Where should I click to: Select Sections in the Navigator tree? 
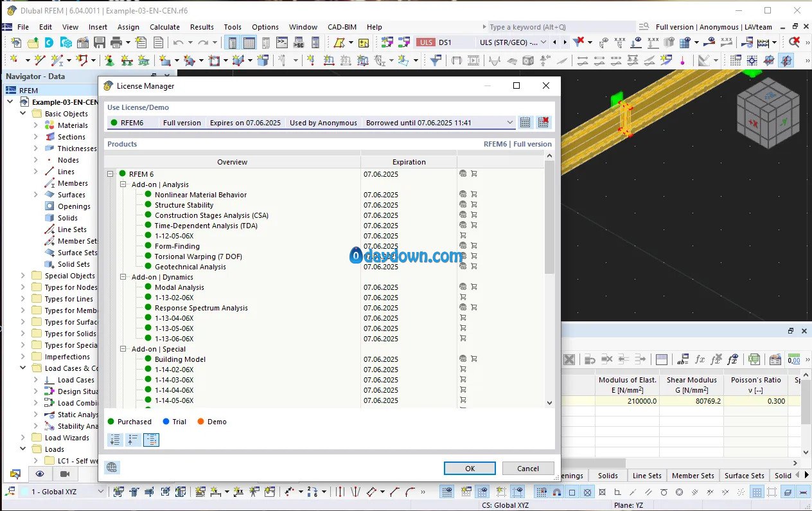(71, 137)
